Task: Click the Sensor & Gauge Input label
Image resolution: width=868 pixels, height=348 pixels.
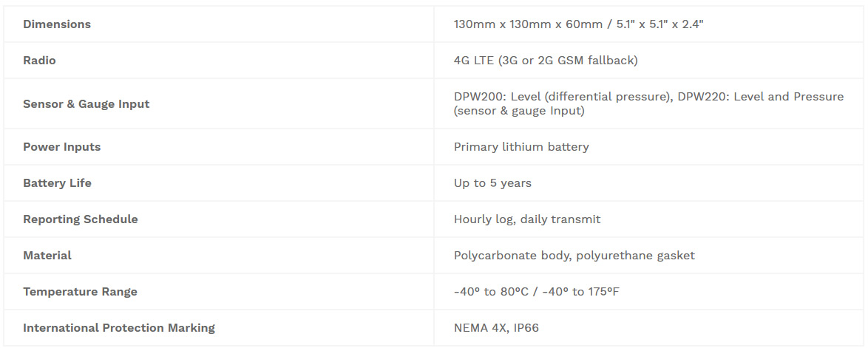Action: [87, 104]
